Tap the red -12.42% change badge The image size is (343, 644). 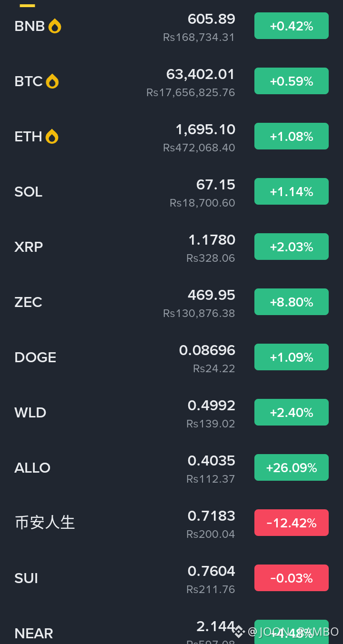[292, 523]
